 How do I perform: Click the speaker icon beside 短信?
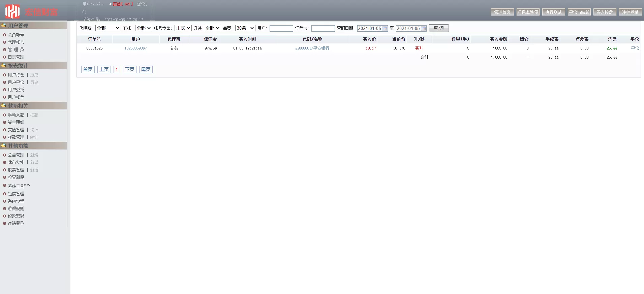(111, 4)
